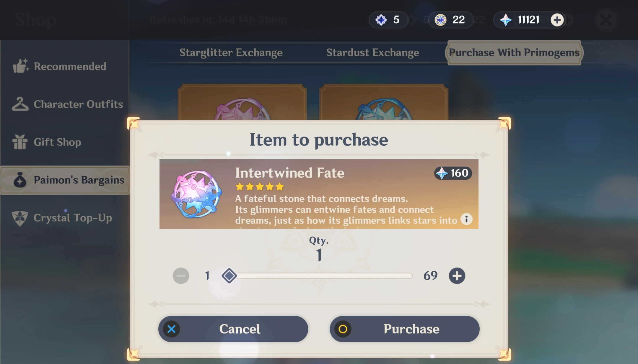Select Purchase With Primogems tab
Viewport: 638px width, 364px height.
pyautogui.click(x=514, y=53)
